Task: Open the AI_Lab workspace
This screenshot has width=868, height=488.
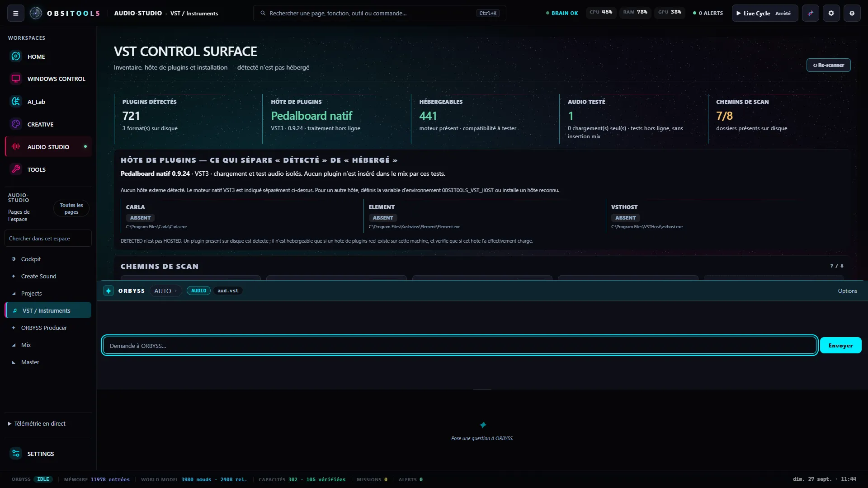Action: [48, 102]
